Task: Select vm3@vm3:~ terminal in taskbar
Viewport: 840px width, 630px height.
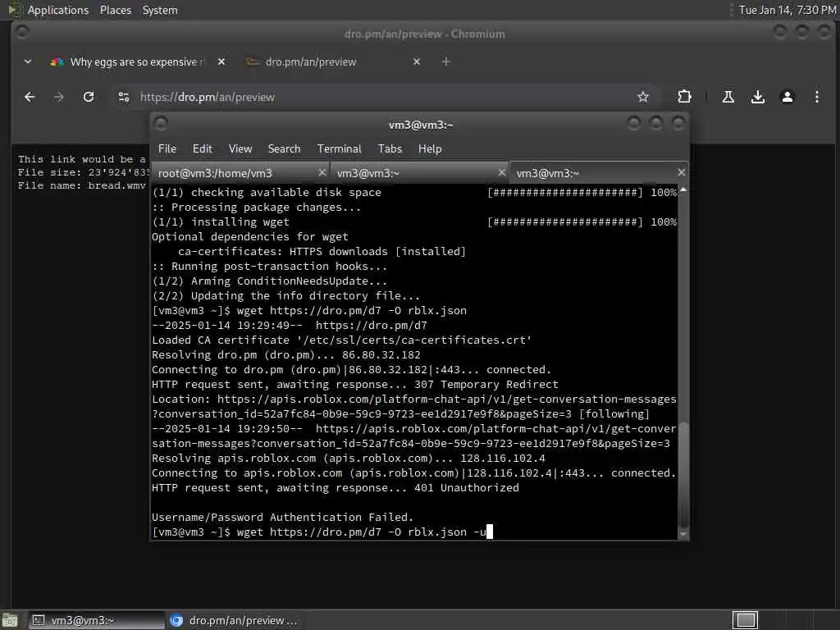Action: coord(97,620)
